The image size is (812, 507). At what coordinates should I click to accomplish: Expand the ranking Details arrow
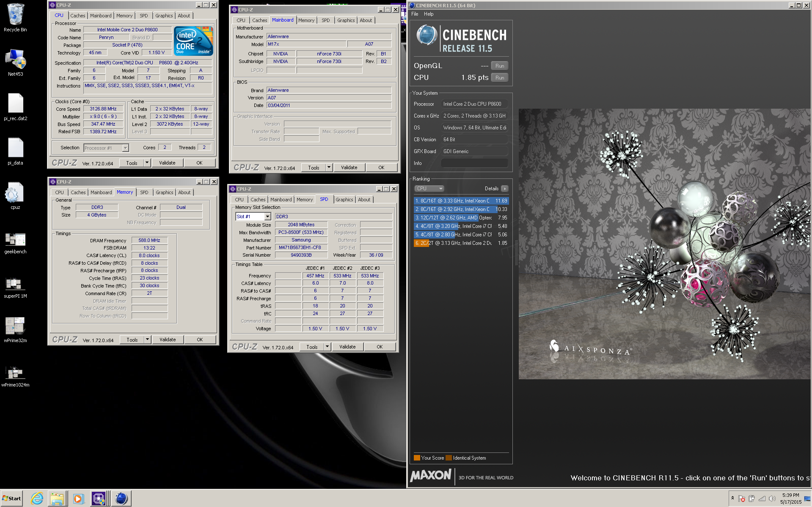click(504, 189)
